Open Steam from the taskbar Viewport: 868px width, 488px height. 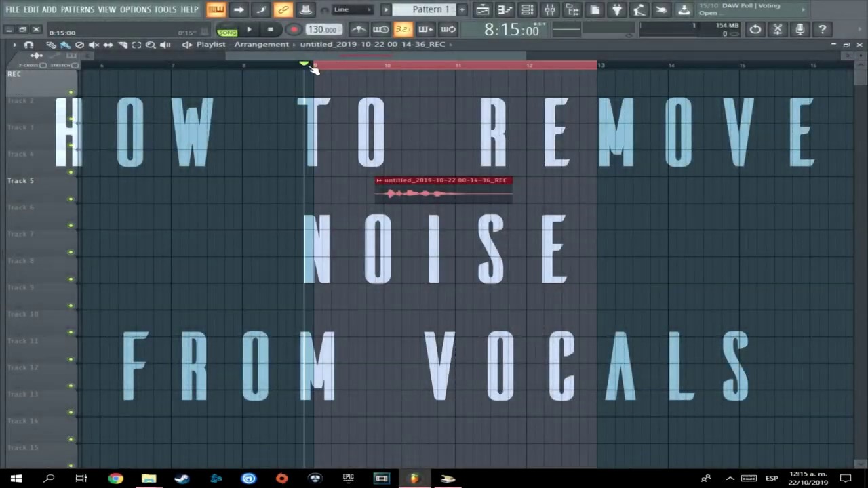(182, 479)
